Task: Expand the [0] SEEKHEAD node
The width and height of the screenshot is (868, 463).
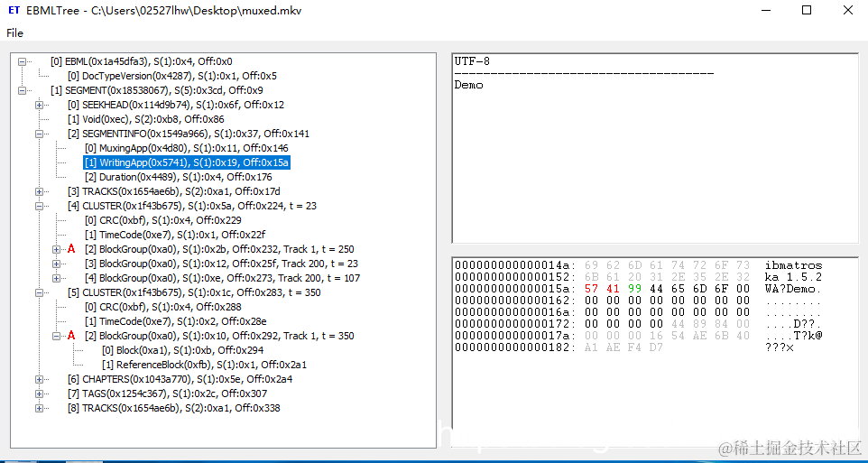Action: 40,105
